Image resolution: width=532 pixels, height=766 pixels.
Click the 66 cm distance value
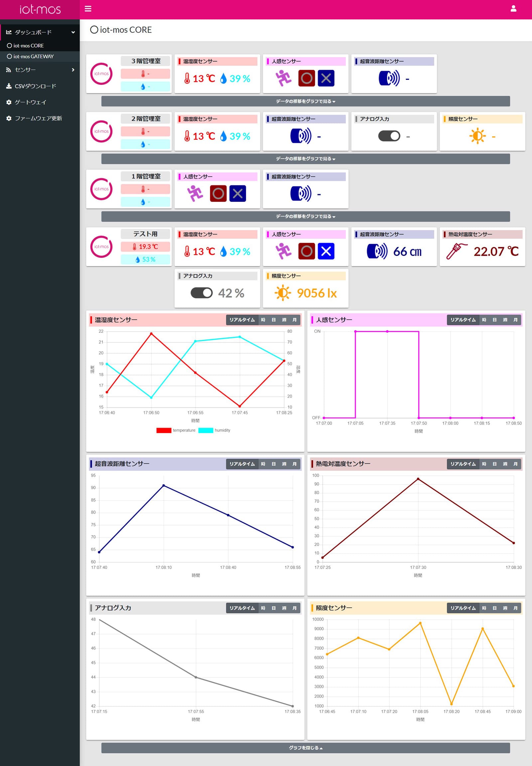pyautogui.click(x=407, y=251)
